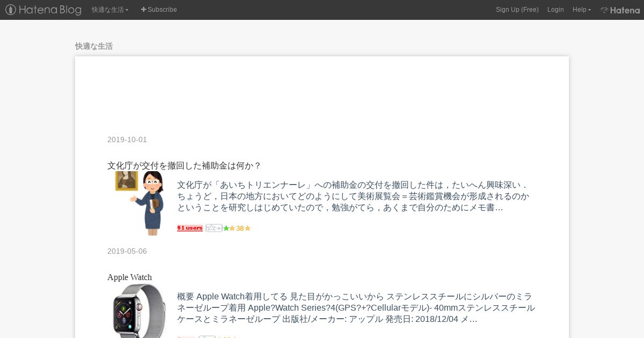Open the 2019-05-06 date archive
This screenshot has width=644, height=338.
pos(127,251)
